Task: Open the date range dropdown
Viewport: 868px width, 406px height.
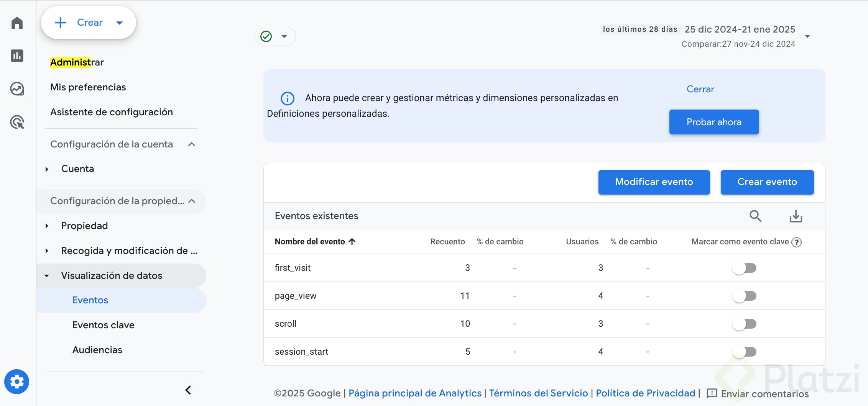Action: click(x=807, y=36)
